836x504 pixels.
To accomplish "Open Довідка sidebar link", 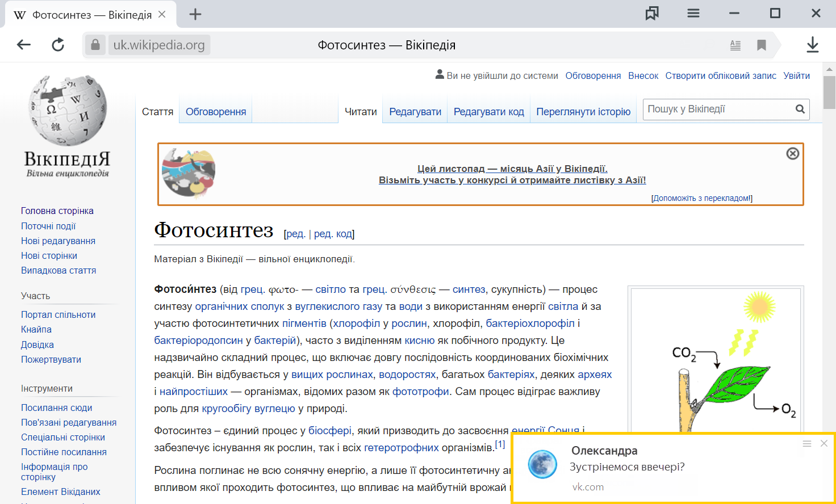I will click(x=37, y=345).
